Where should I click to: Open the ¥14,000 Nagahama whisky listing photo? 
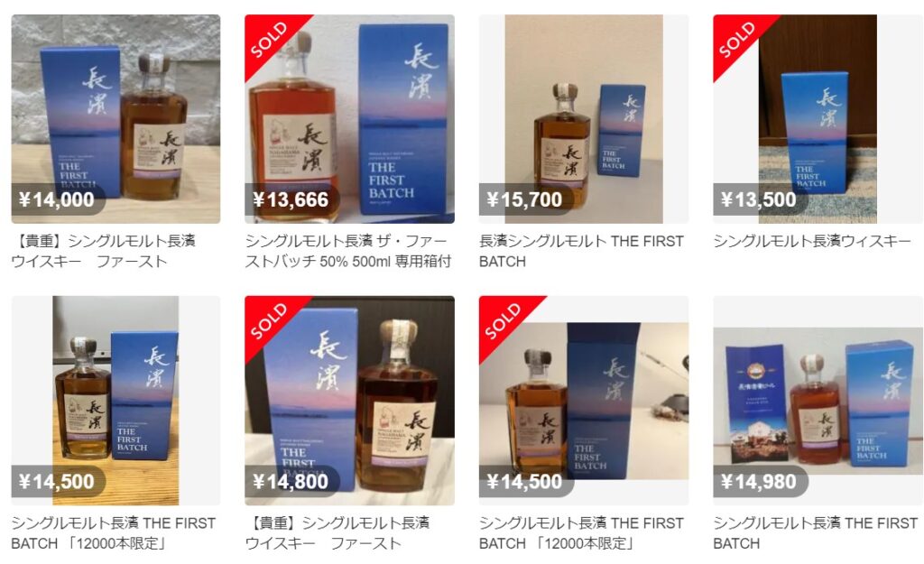115,119
